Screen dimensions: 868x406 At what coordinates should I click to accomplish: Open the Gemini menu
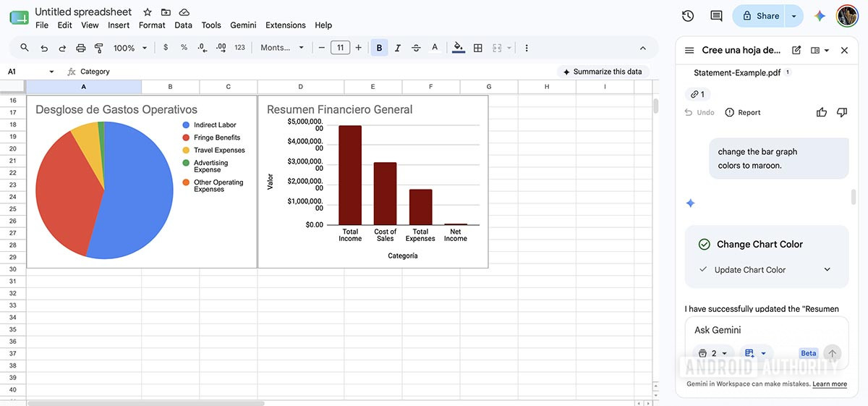243,25
